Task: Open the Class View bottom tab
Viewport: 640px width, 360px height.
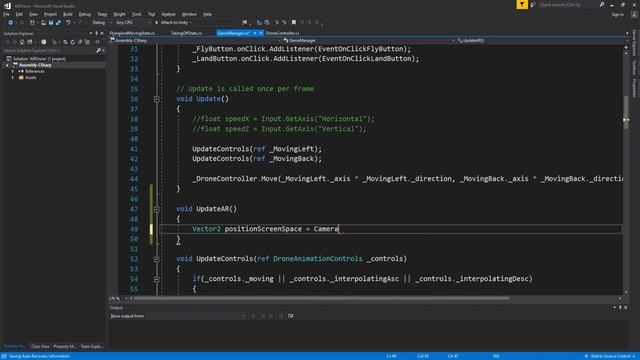Action: pyautogui.click(x=40, y=346)
